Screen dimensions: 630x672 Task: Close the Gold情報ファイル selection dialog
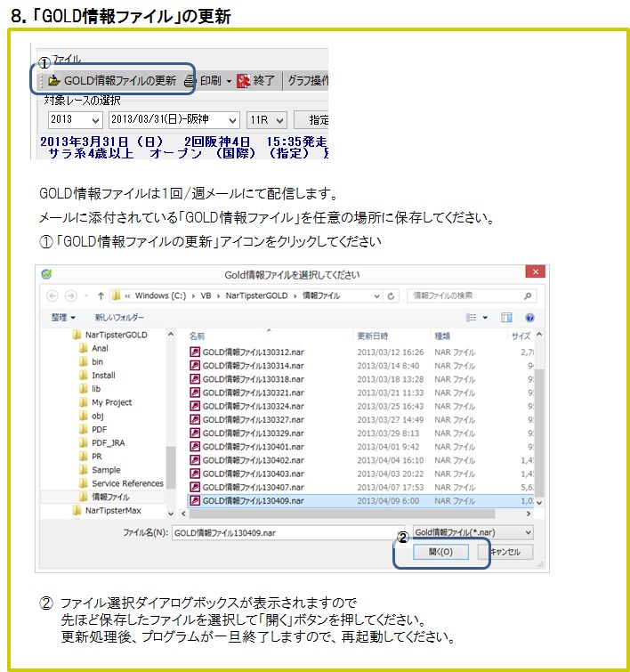coord(536,271)
